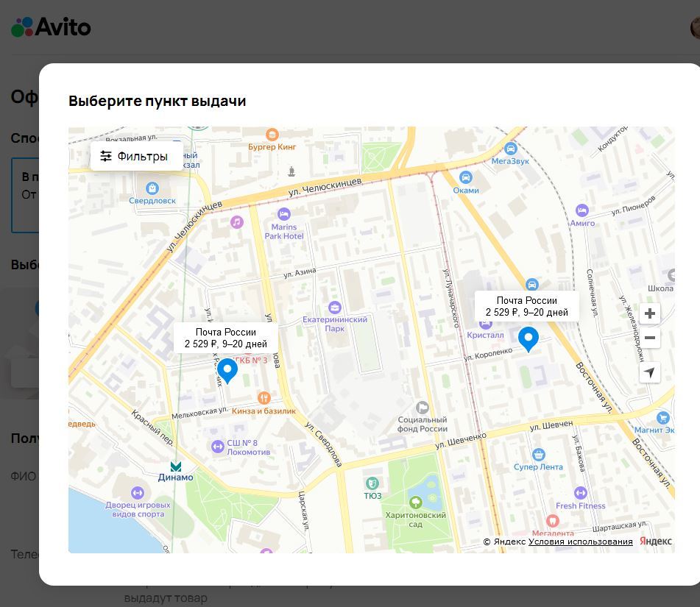Viewport: 700px width, 607px height.
Task: Click the Магнит store icon
Action: [x=663, y=418]
